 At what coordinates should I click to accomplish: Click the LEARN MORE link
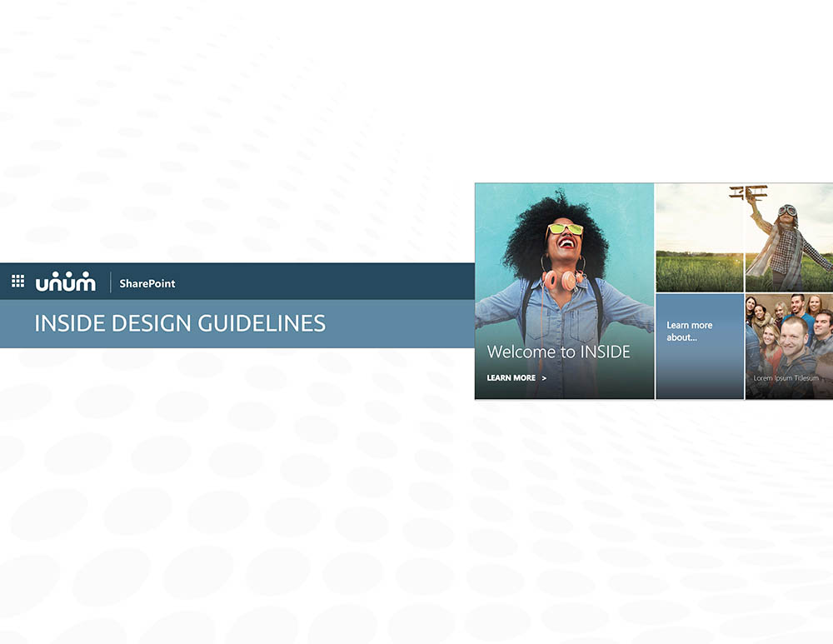click(511, 377)
